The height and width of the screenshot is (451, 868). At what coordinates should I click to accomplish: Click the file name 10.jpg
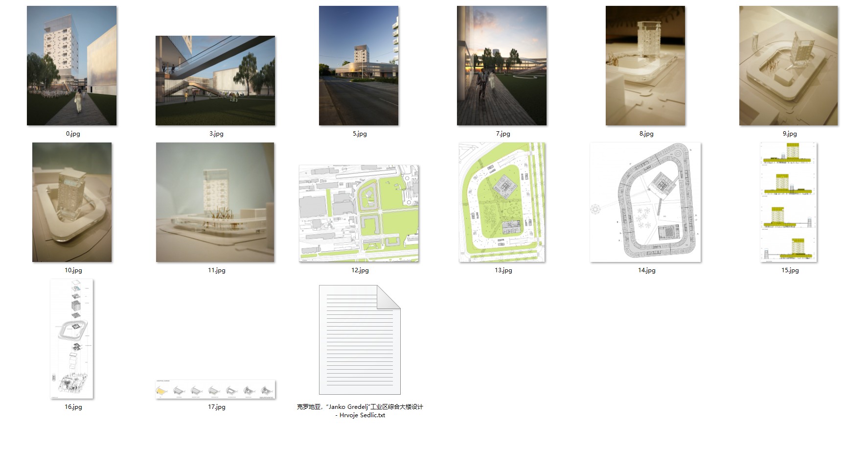(73, 270)
